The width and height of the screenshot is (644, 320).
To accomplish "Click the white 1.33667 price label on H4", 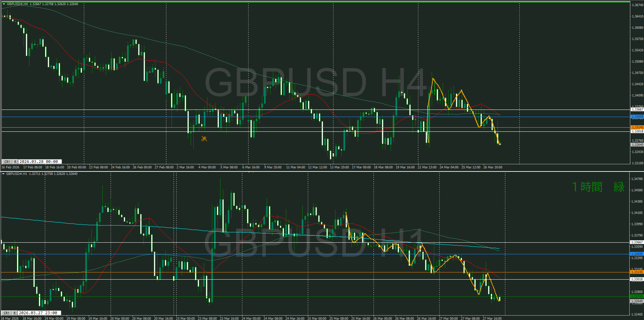I will click(637, 110).
